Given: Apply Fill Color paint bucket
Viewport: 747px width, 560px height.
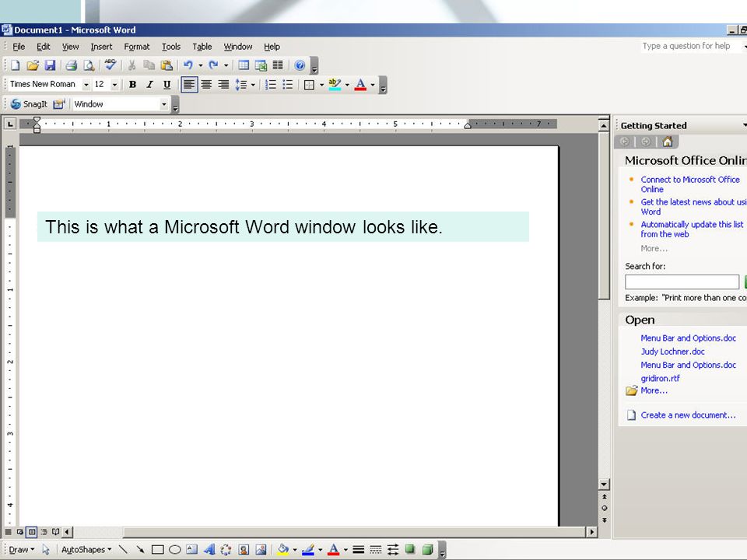Looking at the screenshot, I should pyautogui.click(x=283, y=550).
